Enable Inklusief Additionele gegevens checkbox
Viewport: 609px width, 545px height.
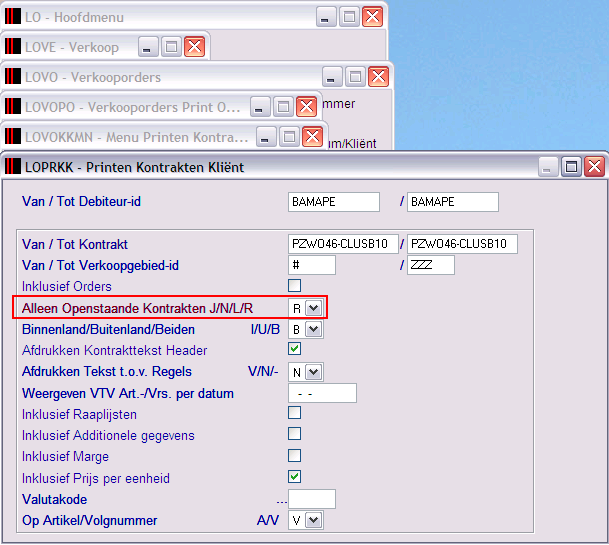coord(294,434)
